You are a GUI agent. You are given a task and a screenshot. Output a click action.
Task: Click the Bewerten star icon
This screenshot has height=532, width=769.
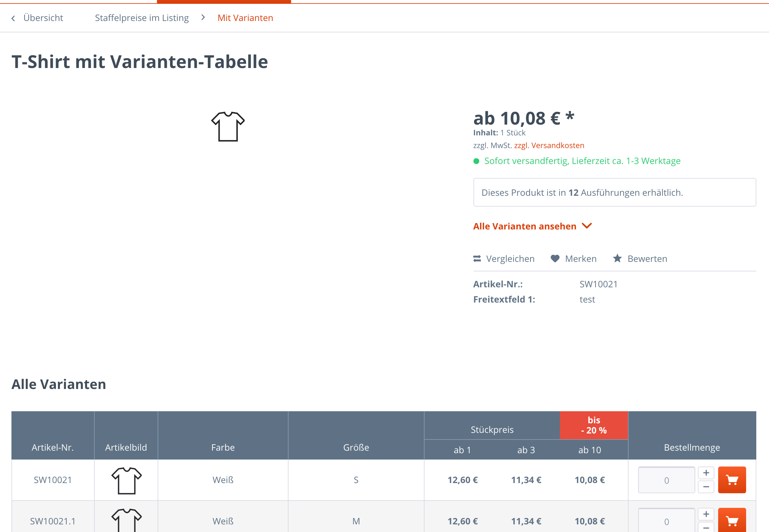pos(617,258)
